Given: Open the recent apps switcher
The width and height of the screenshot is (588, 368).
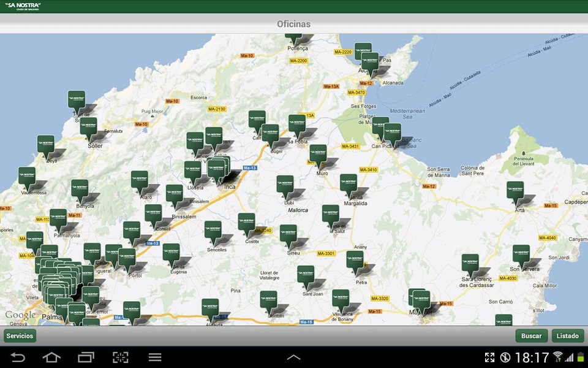Looking at the screenshot, I should pyautogui.click(x=86, y=357).
